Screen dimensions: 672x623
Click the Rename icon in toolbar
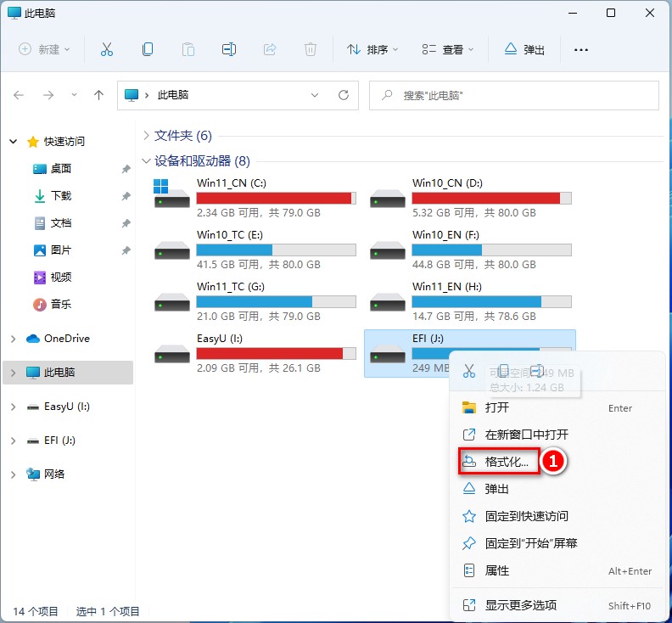[228, 49]
